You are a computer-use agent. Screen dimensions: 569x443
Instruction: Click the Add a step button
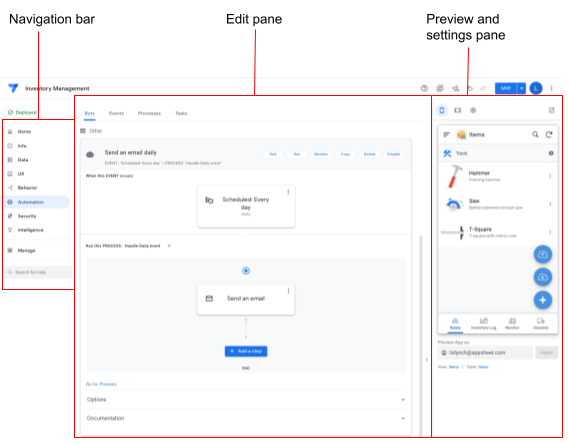click(x=246, y=351)
